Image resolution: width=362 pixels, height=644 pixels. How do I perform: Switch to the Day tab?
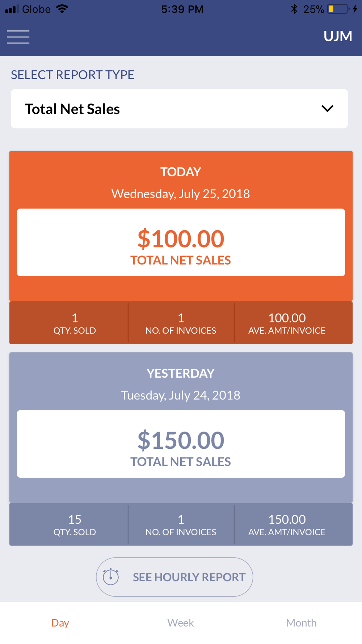click(60, 623)
